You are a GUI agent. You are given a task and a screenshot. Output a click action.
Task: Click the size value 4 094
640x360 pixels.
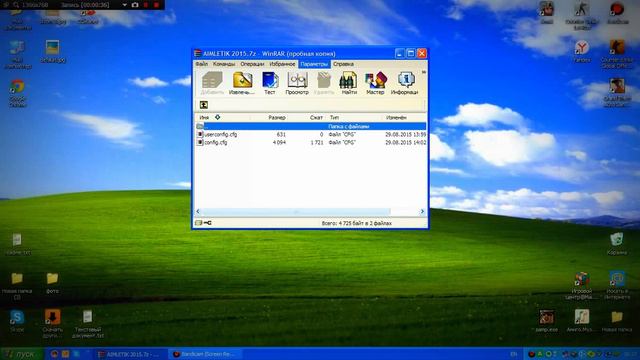[279, 142]
